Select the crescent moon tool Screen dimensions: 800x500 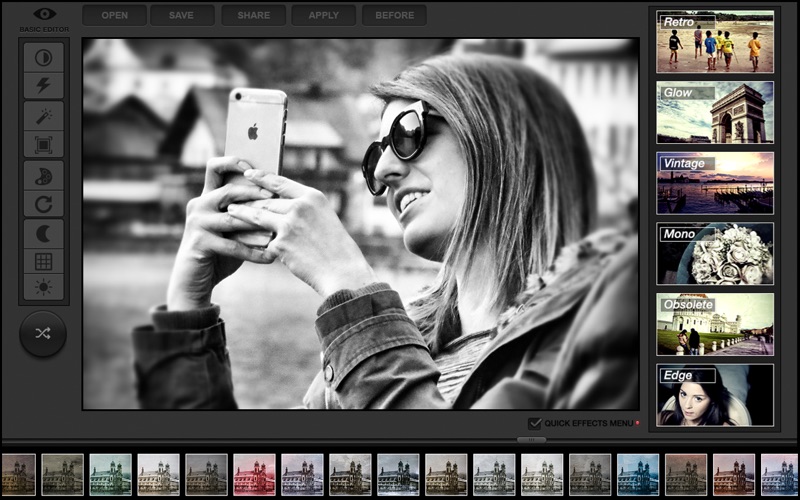pyautogui.click(x=44, y=234)
